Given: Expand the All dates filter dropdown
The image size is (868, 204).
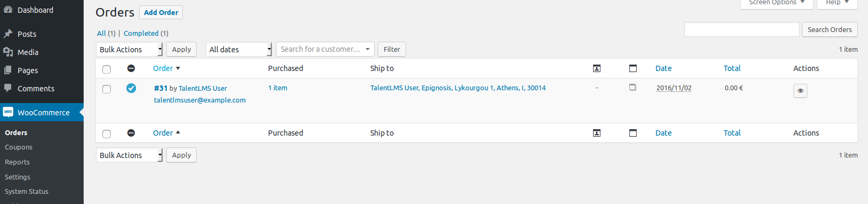Looking at the screenshot, I should pos(239,49).
